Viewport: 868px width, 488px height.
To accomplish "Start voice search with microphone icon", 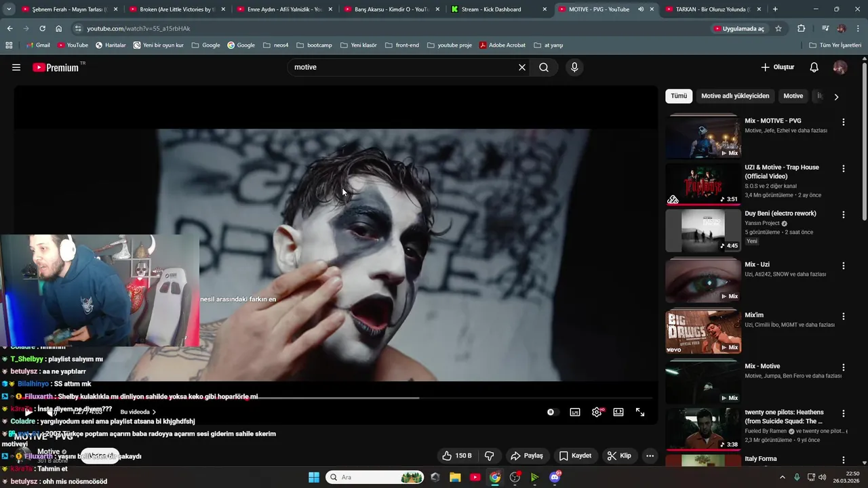I will 574,67.
